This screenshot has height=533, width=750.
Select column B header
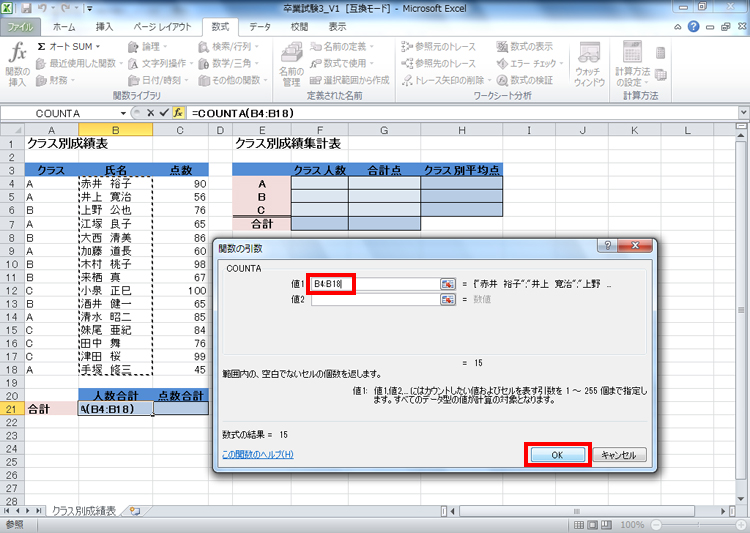tap(116, 130)
